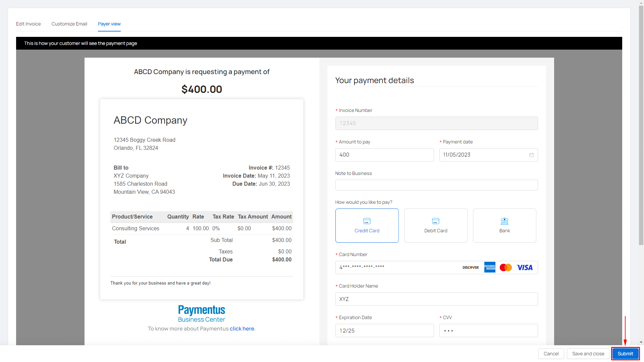The image size is (644, 362).
Task: Click the Discover card logo
Action: click(x=471, y=267)
